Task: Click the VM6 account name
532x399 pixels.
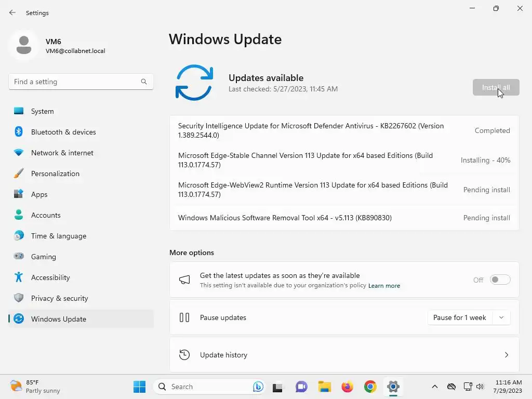Action: tap(54, 42)
